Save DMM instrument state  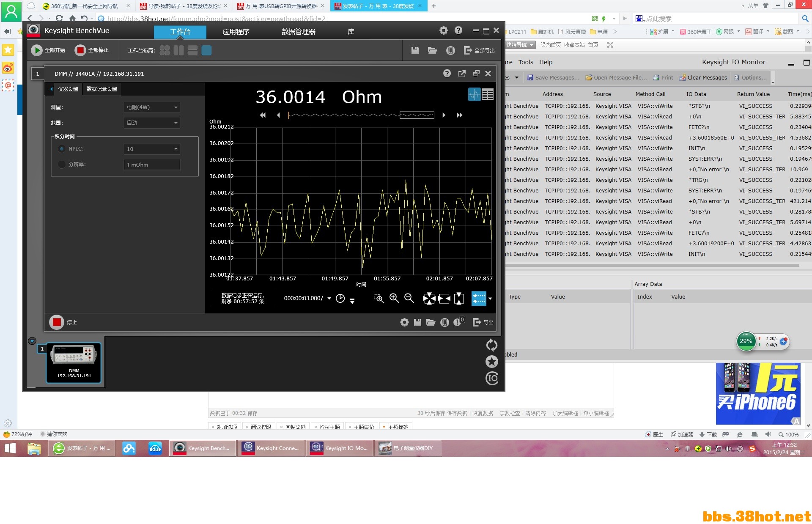pyautogui.click(x=417, y=322)
